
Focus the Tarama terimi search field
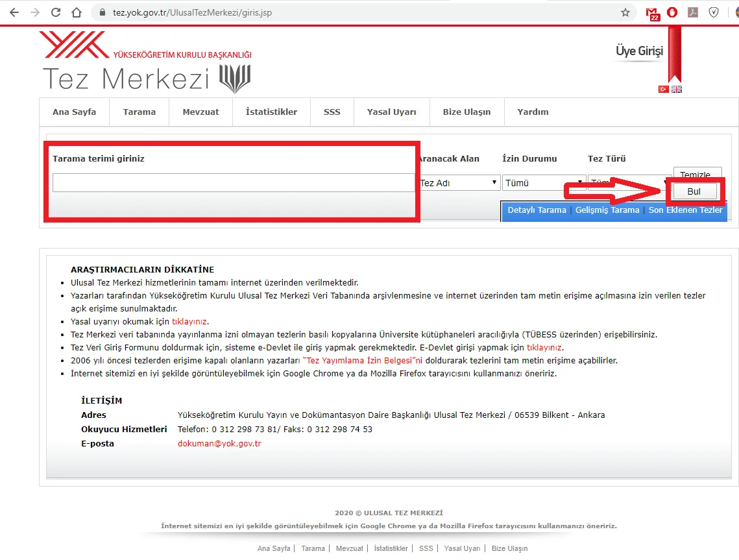pos(234,182)
